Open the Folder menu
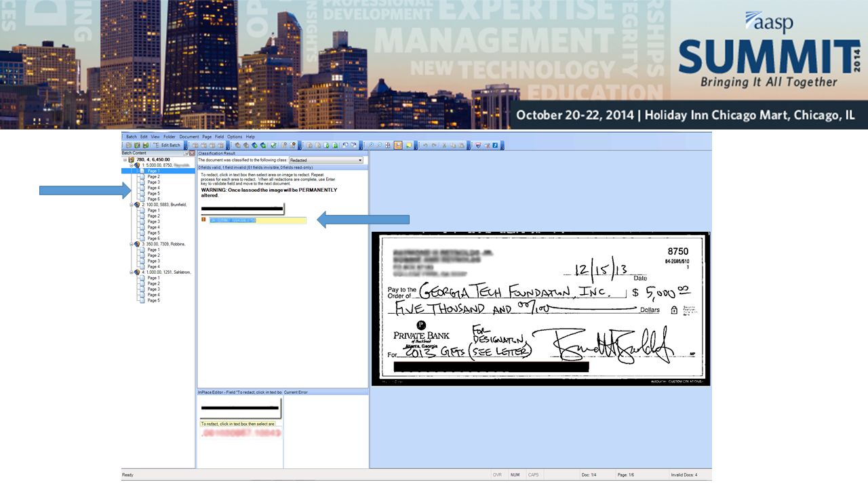The height and width of the screenshot is (488, 868). (x=170, y=137)
